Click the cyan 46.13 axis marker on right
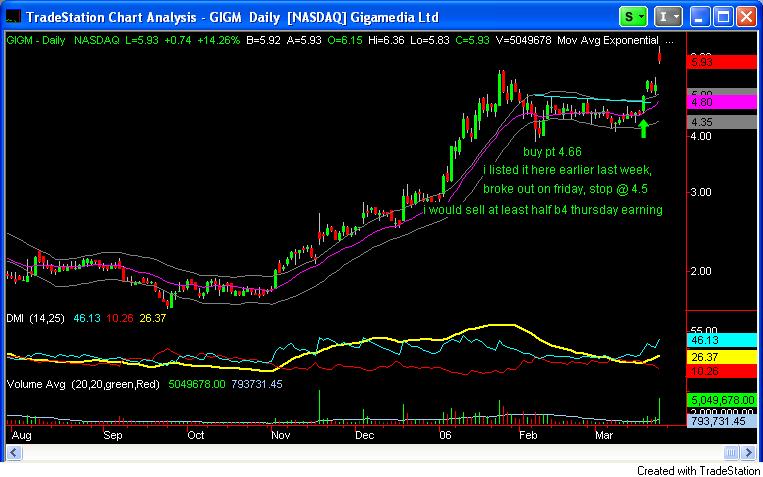The height and width of the screenshot is (477, 763). (x=721, y=340)
